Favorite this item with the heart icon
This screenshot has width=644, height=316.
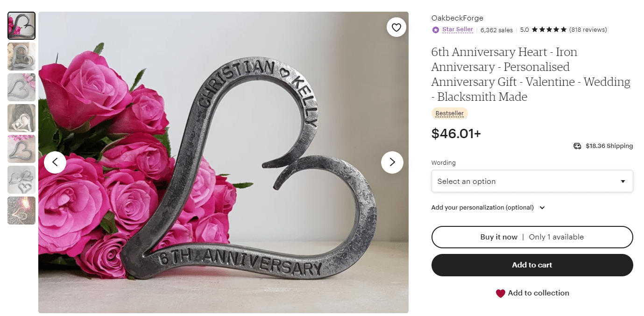396,28
